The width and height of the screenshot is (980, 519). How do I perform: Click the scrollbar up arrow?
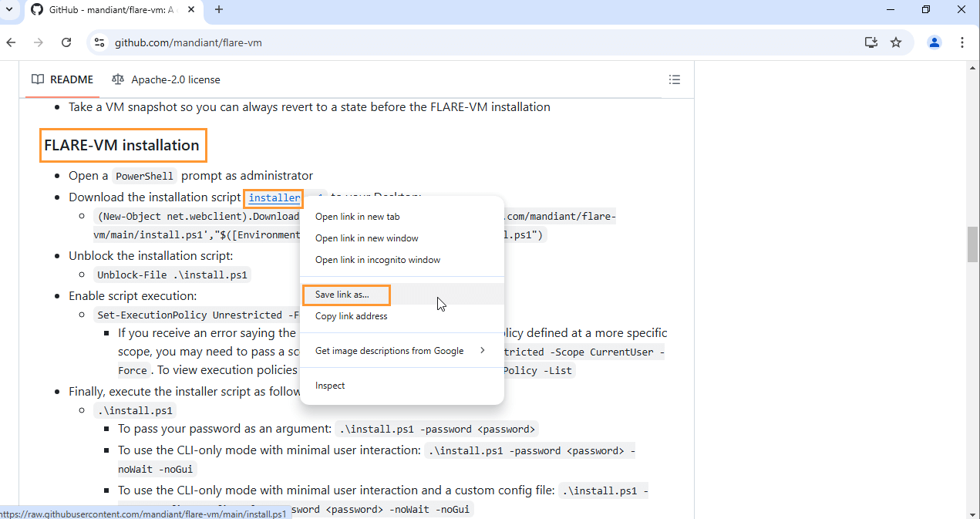click(x=973, y=67)
